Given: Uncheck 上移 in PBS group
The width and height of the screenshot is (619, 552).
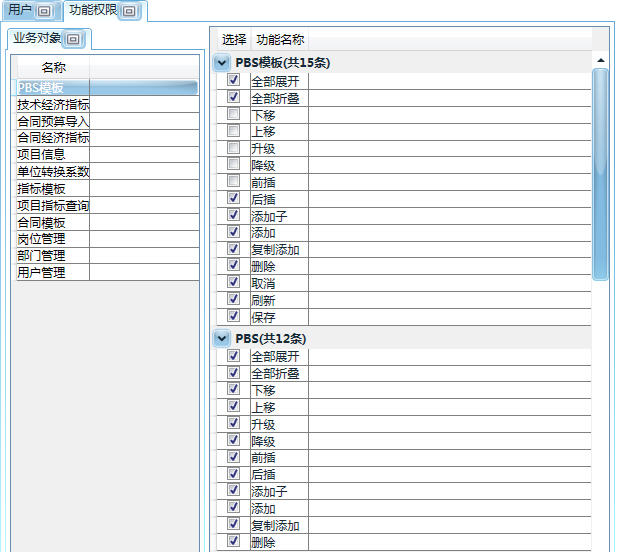Looking at the screenshot, I should pos(233,406).
